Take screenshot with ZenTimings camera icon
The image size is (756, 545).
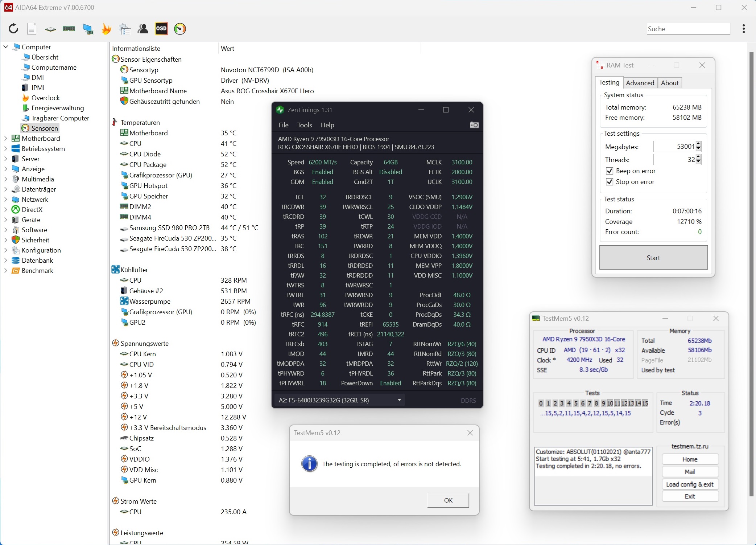pos(474,125)
